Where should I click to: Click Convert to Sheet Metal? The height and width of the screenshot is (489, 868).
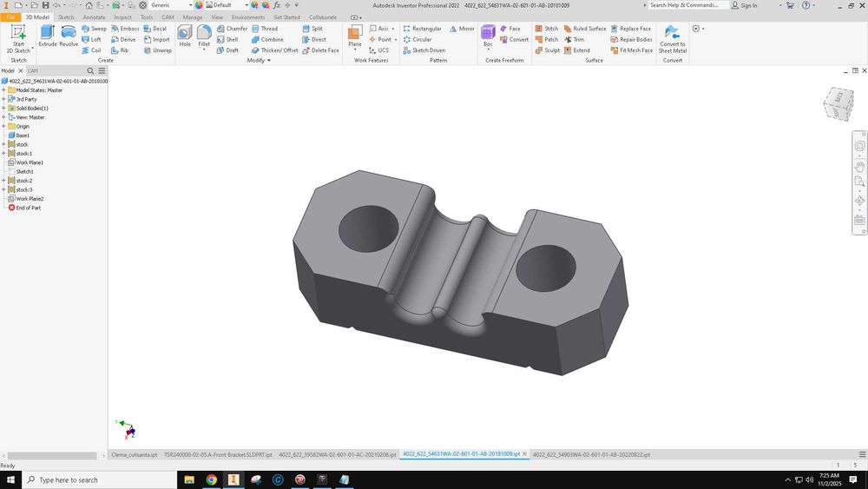[x=672, y=39]
